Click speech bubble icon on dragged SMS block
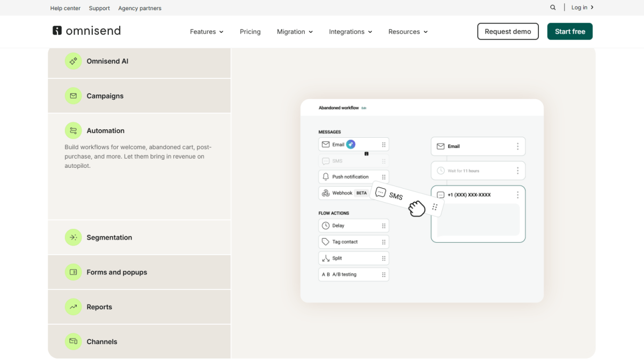 coord(380,192)
